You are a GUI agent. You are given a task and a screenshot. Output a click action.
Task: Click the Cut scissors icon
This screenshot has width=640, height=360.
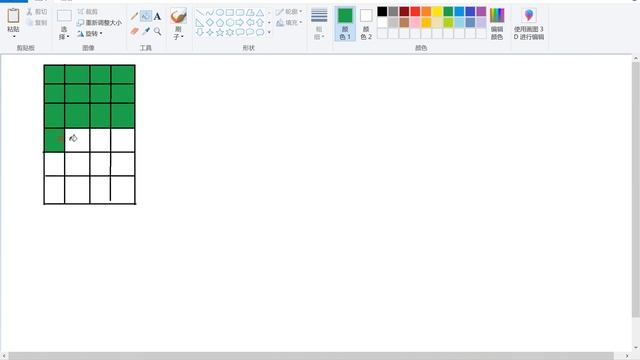[x=30, y=12]
